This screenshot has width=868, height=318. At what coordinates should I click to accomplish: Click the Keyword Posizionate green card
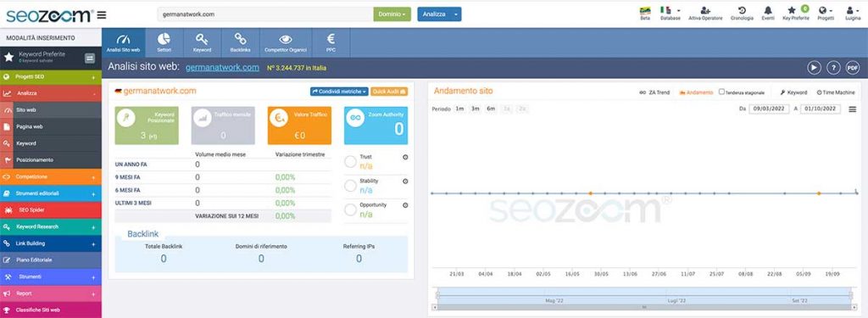coord(147,126)
